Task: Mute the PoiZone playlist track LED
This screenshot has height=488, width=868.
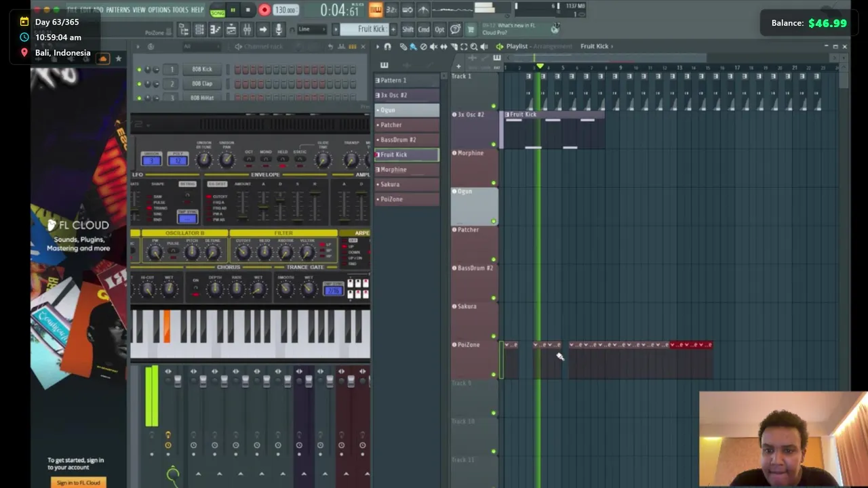Action: pos(494,375)
